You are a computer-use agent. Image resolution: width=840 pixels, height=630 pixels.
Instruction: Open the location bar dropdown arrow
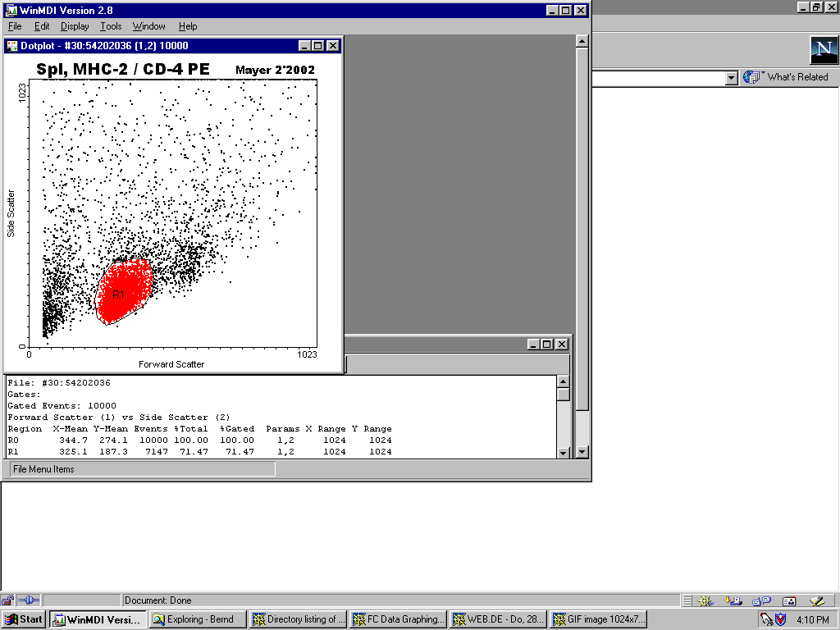(x=732, y=78)
